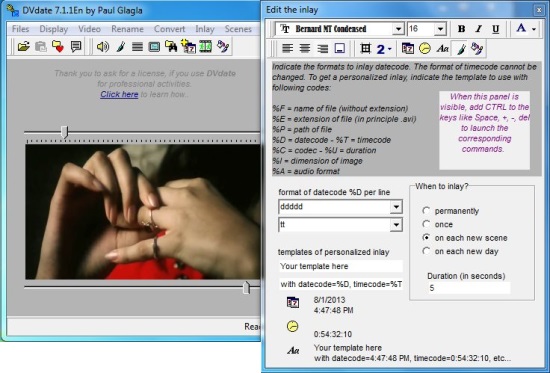
Task: Open the Inlay menu
Action: point(205,29)
